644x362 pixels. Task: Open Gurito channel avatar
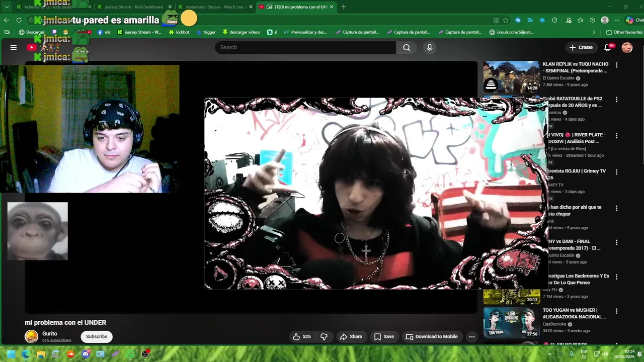pos(31,337)
